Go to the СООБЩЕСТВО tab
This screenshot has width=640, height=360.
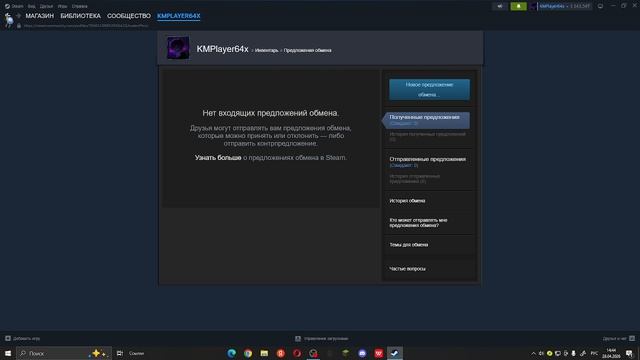click(129, 16)
